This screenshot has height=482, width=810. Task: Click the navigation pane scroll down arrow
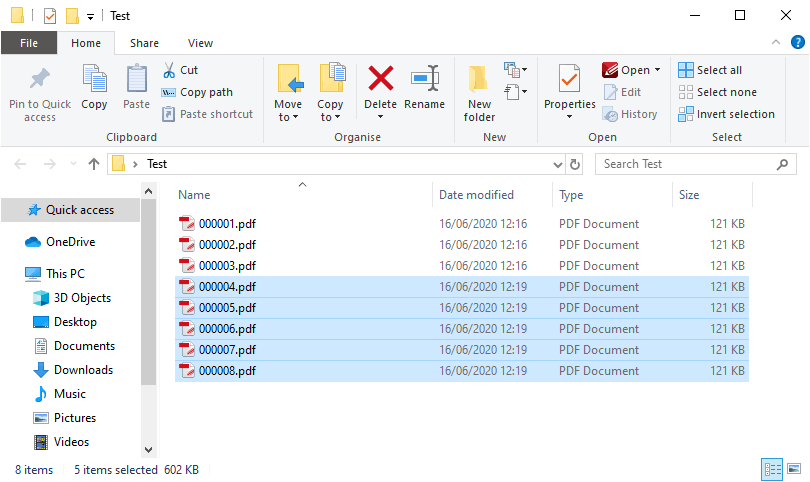[149, 449]
